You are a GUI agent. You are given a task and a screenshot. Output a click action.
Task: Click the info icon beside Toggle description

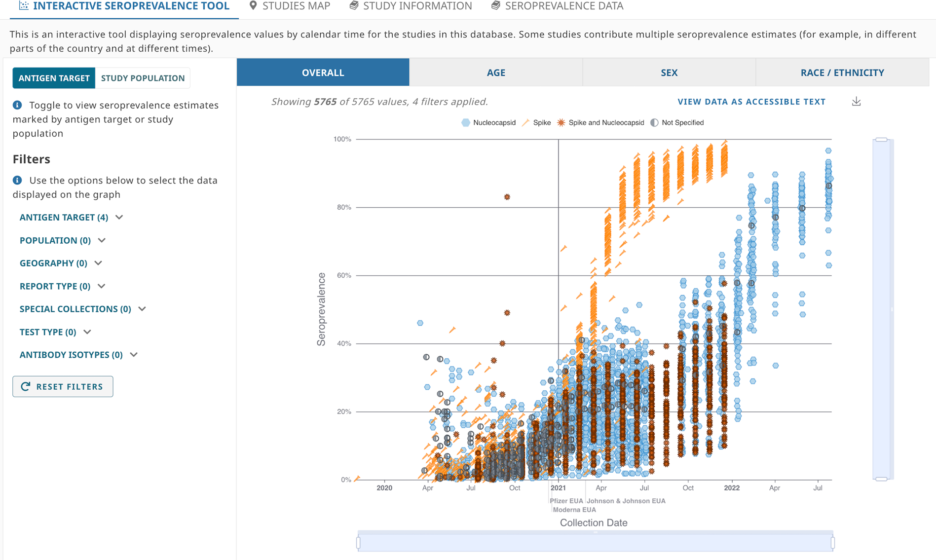pos(17,105)
